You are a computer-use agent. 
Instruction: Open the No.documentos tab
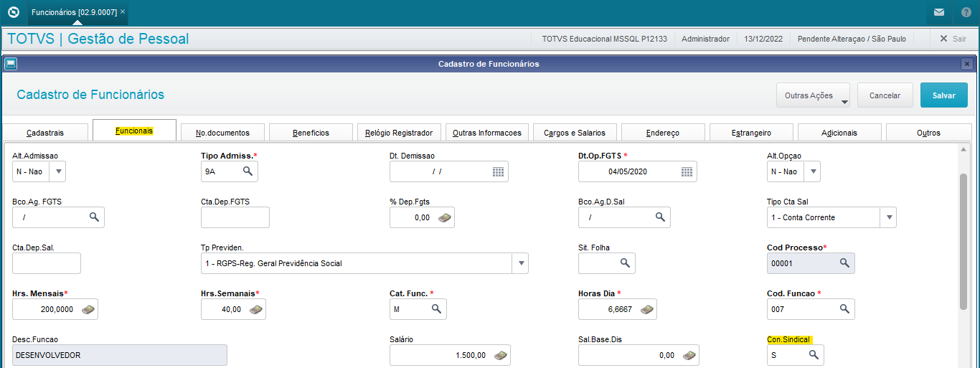[222, 133]
